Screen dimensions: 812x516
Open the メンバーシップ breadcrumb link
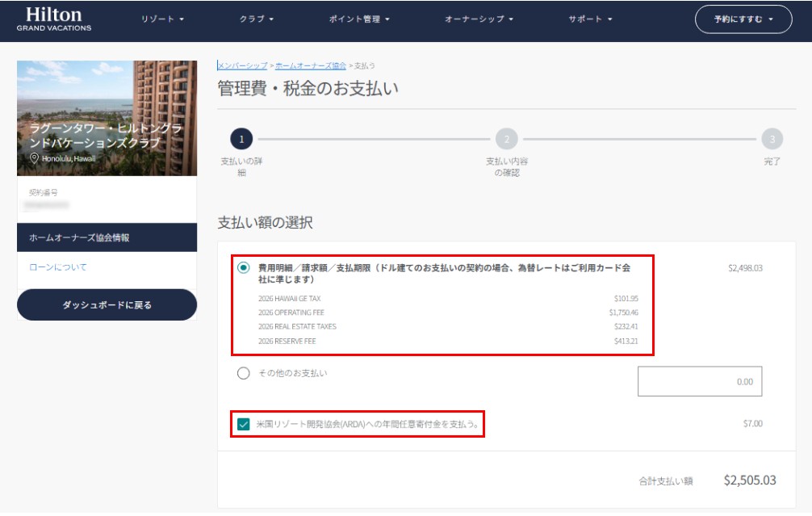click(242, 65)
